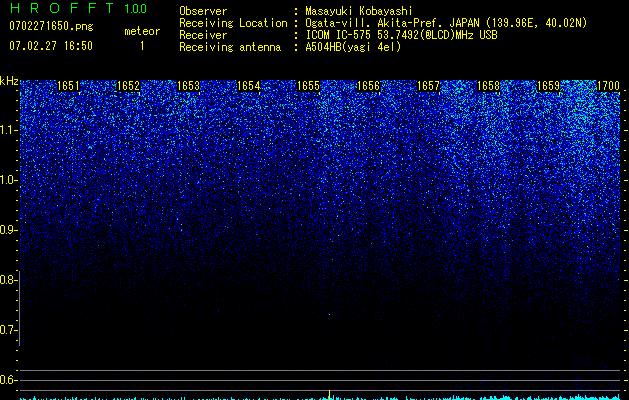The height and width of the screenshot is (400, 629).
Task: Click the Receiver label
Action: 203,35
